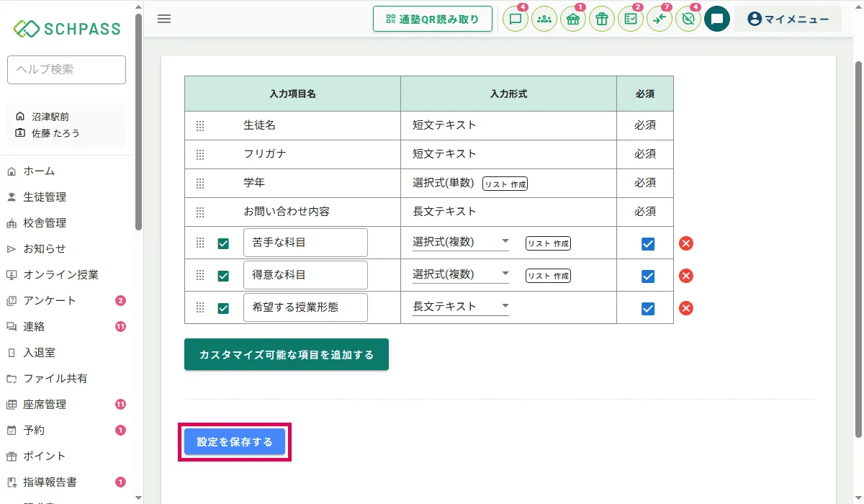Open the hamburger menu icon
Screen dimensions: 864x504
(x=164, y=19)
